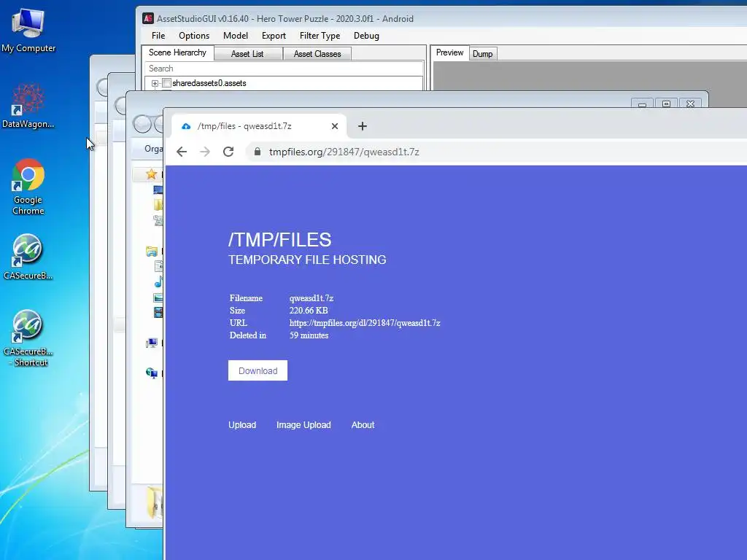This screenshot has width=747, height=560.
Task: Open the Options menu in AssetStudioGUI
Action: [x=194, y=36]
